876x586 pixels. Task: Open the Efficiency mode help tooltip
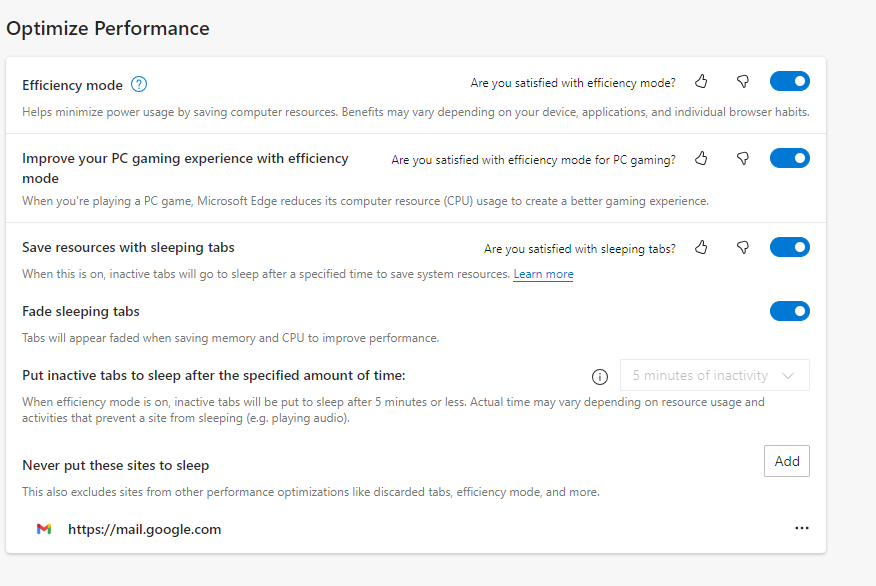(x=138, y=84)
